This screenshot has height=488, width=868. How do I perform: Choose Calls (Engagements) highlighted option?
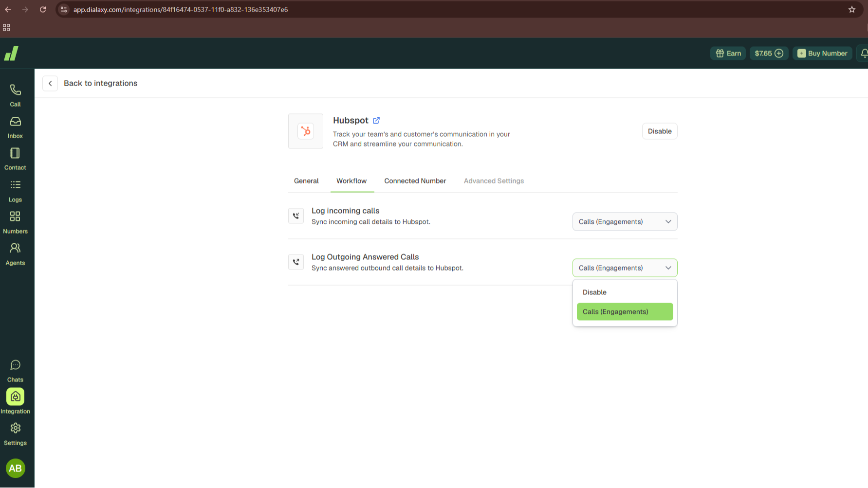(x=625, y=312)
